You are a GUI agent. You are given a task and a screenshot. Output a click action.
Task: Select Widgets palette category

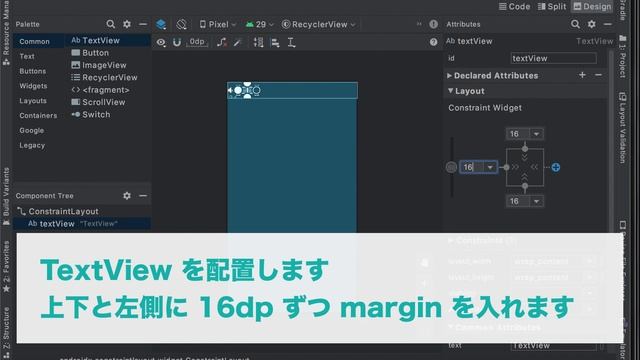coord(33,86)
